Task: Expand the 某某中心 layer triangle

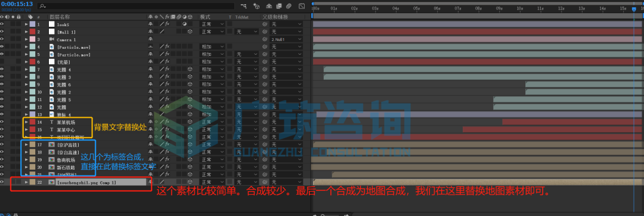Action: [x=26, y=130]
